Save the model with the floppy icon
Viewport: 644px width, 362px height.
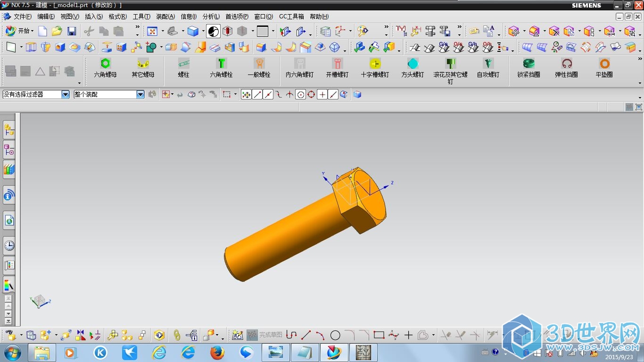(x=72, y=31)
